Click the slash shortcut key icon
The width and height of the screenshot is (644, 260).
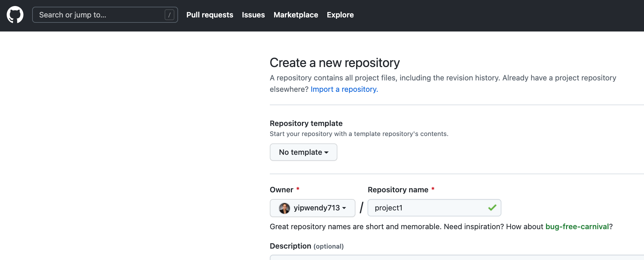click(x=169, y=15)
